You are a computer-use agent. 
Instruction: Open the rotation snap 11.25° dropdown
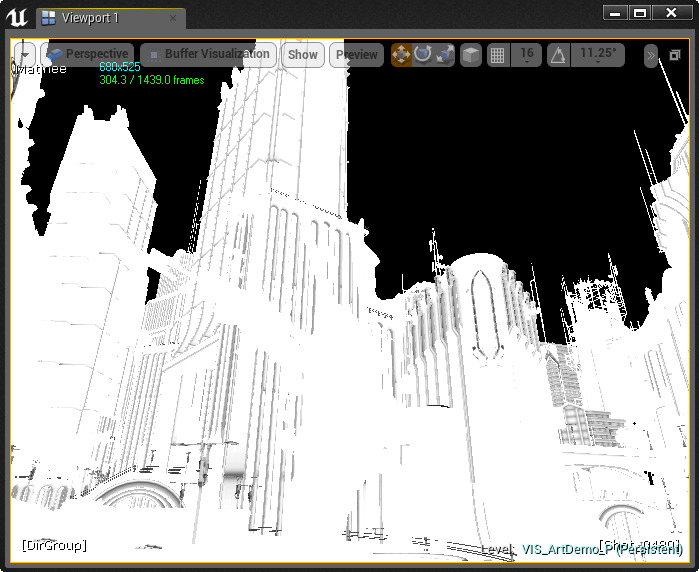[x=598, y=55]
